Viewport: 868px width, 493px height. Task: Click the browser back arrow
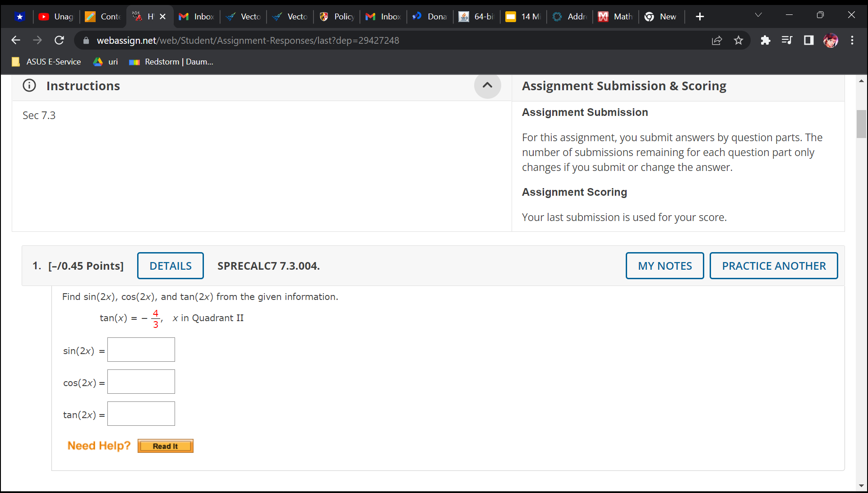(x=16, y=41)
